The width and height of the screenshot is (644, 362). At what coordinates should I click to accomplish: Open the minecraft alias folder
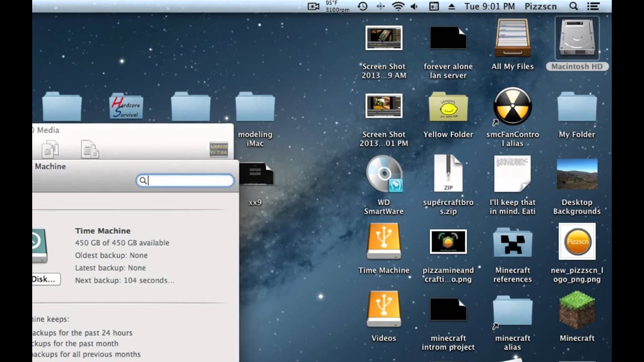point(512,311)
